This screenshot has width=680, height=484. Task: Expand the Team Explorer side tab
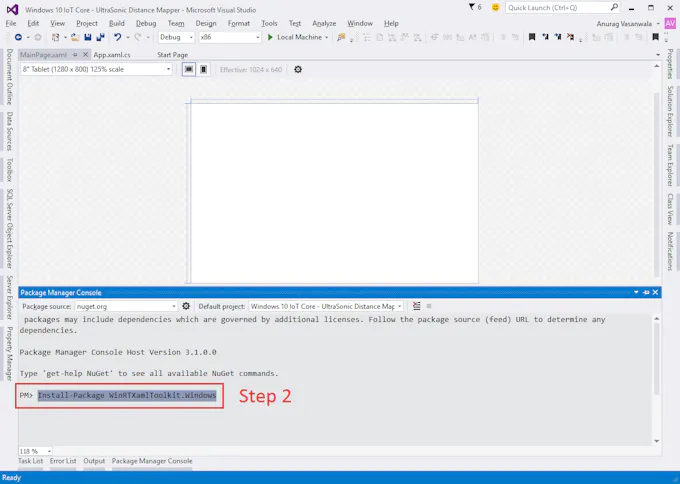pyautogui.click(x=670, y=165)
